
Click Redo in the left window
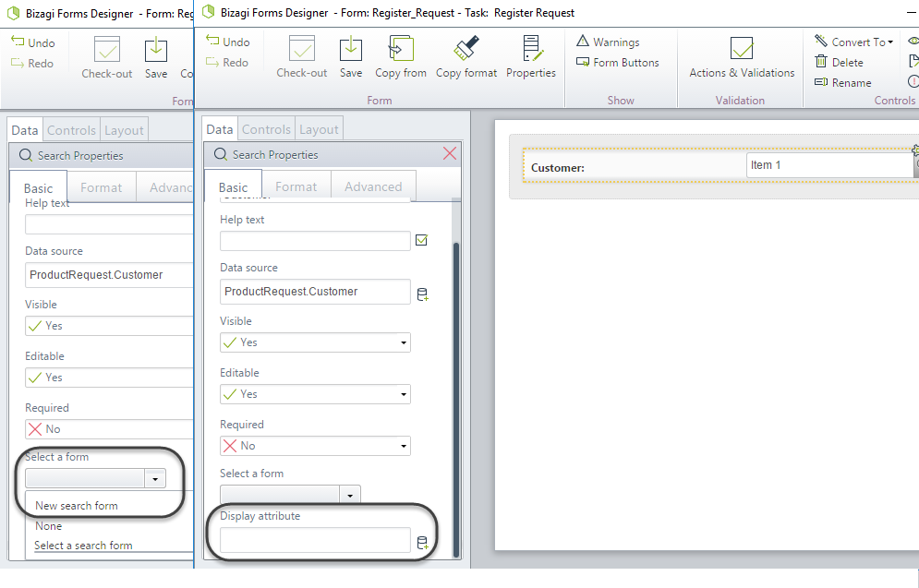(32, 64)
